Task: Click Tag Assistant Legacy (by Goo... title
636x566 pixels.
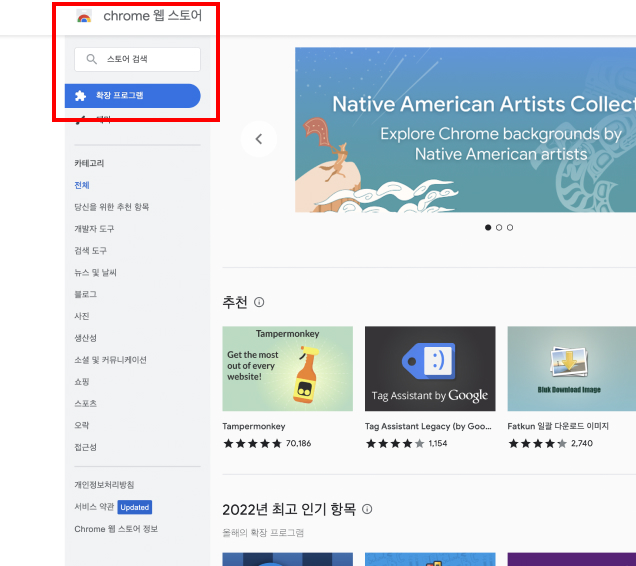Action: pyautogui.click(x=428, y=426)
